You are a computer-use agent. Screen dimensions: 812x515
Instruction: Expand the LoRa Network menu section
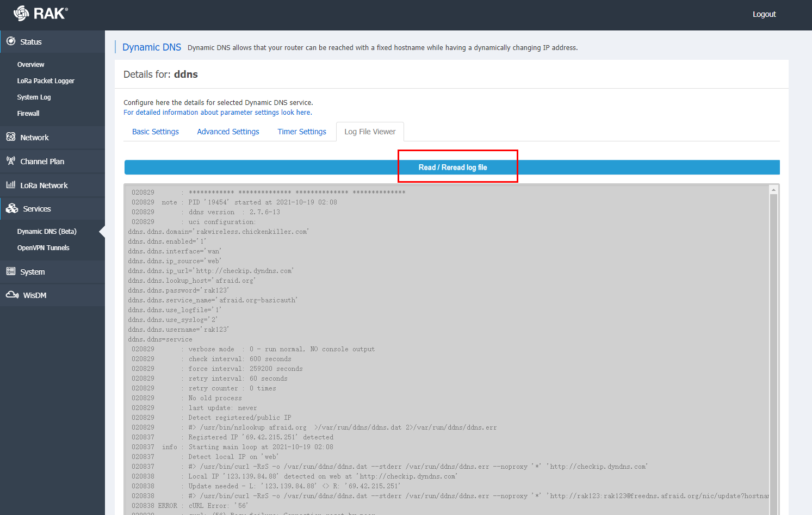tap(52, 185)
